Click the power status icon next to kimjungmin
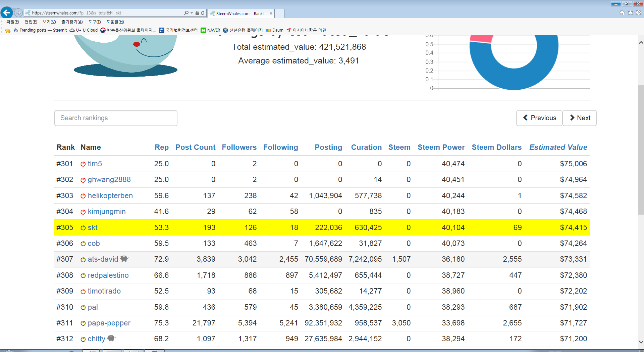644x352 pixels. pos(83,212)
